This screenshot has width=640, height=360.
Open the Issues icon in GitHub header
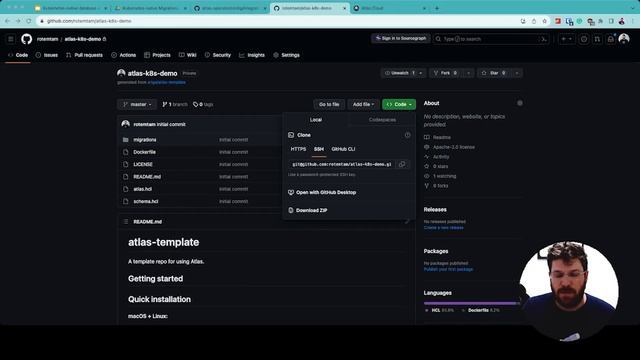584,39
